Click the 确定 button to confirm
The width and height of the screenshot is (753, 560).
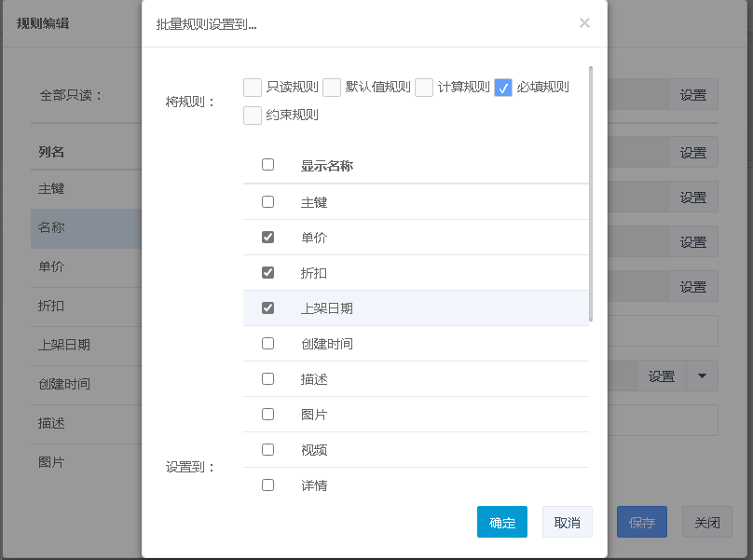[x=502, y=523]
